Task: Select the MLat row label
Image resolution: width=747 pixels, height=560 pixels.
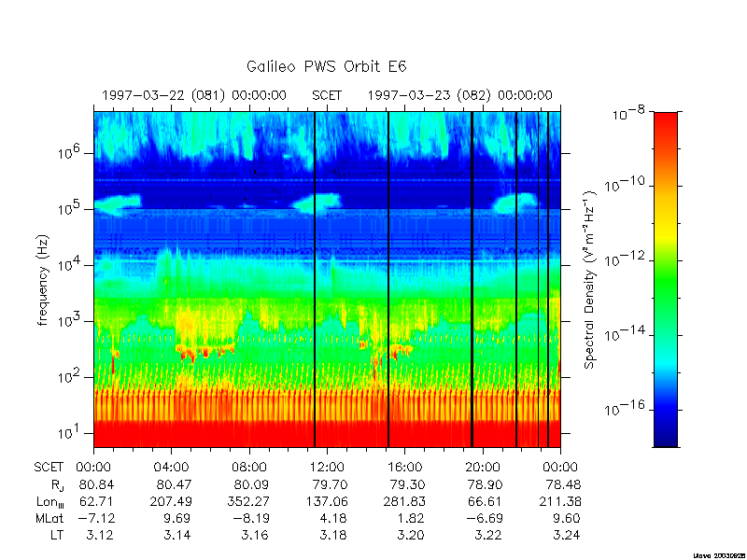Action: 49,518
